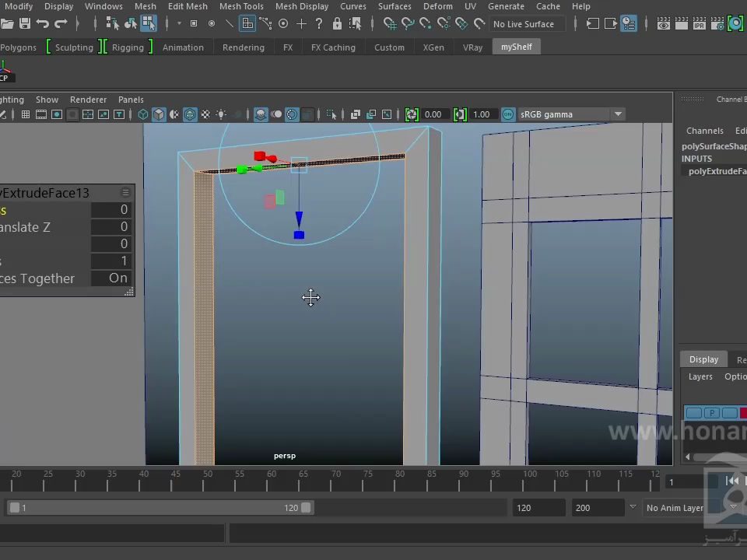The width and height of the screenshot is (747, 560).
Task: Render current frame clapperboard icon
Action: [x=682, y=23]
